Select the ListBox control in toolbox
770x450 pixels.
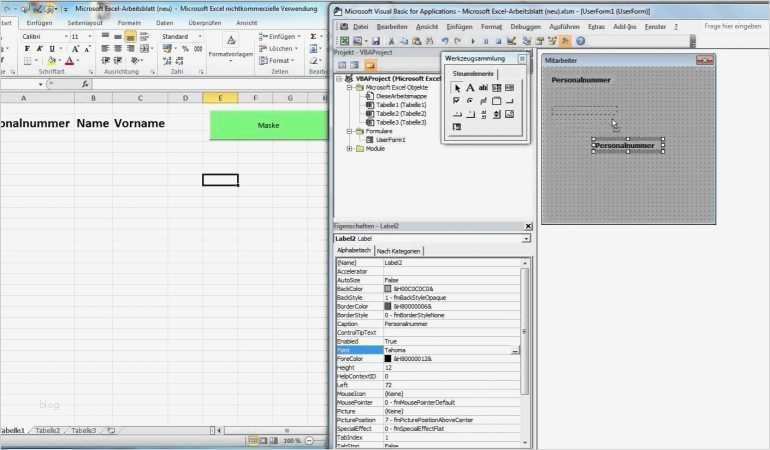(509, 88)
